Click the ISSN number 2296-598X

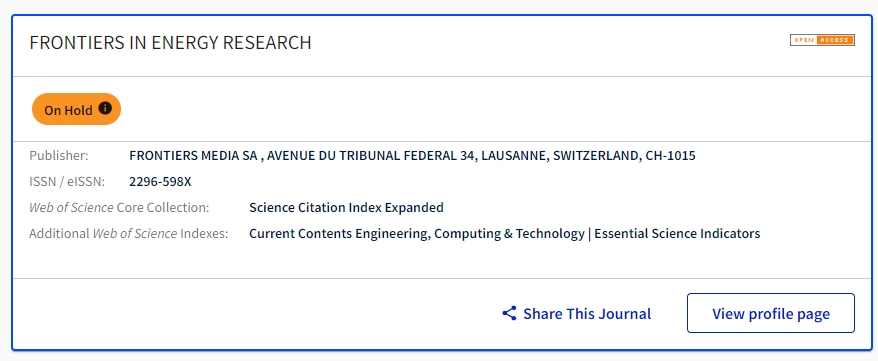[160, 181]
